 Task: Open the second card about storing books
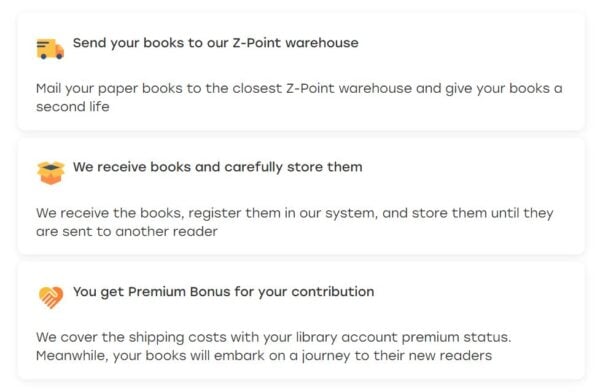tap(301, 196)
